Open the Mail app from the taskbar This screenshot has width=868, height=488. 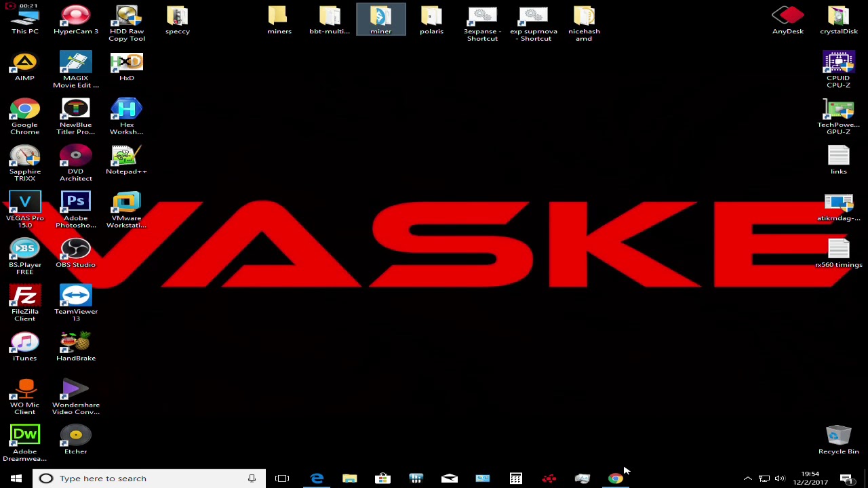(450, 479)
